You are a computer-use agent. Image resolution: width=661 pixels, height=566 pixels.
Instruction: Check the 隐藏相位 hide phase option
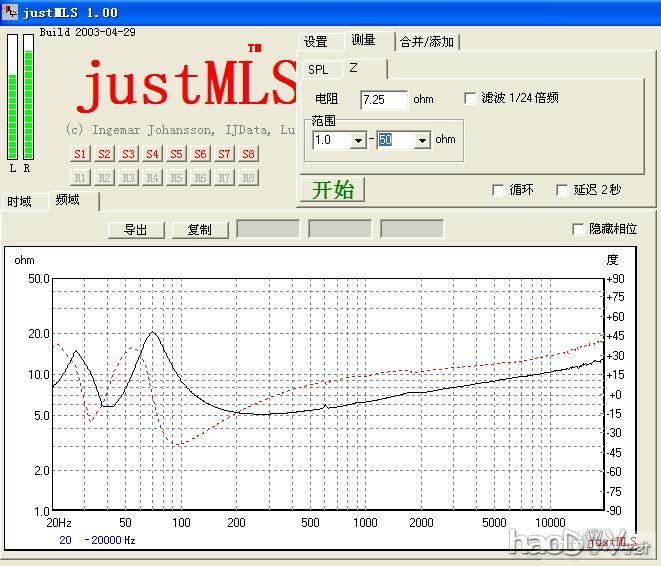click(x=578, y=229)
